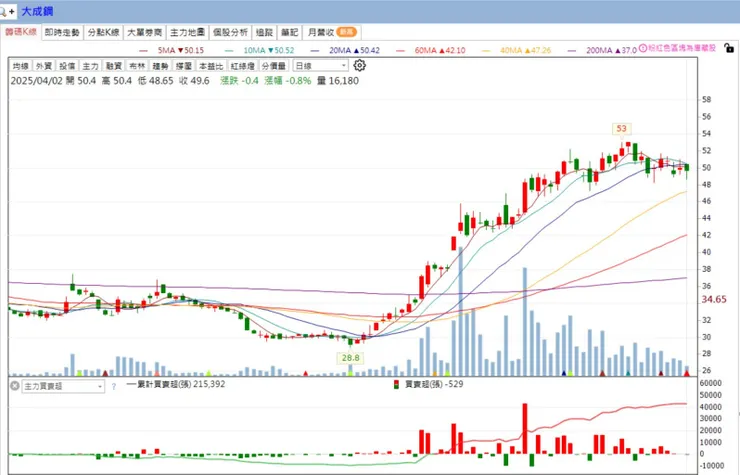Image resolution: width=740 pixels, height=475 pixels.
Task: Toggle the 主力 overlay button
Action: [x=90, y=66]
